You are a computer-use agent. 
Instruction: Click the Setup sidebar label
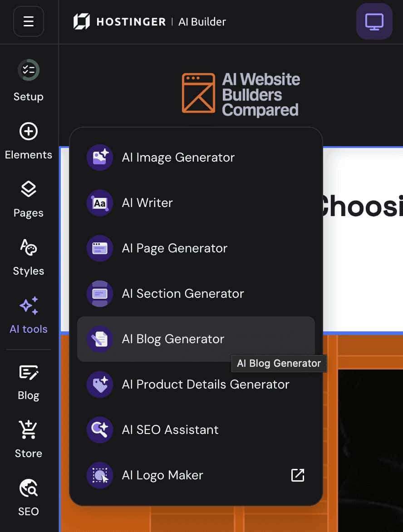click(x=29, y=97)
